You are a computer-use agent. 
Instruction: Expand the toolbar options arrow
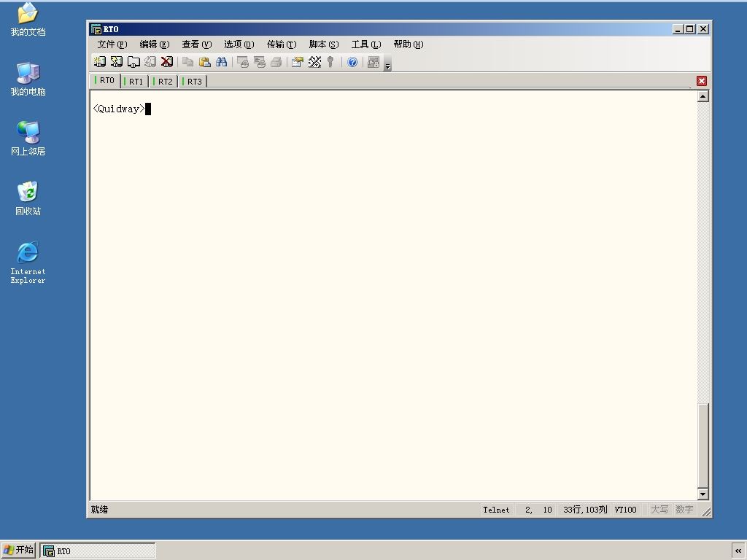(x=388, y=66)
